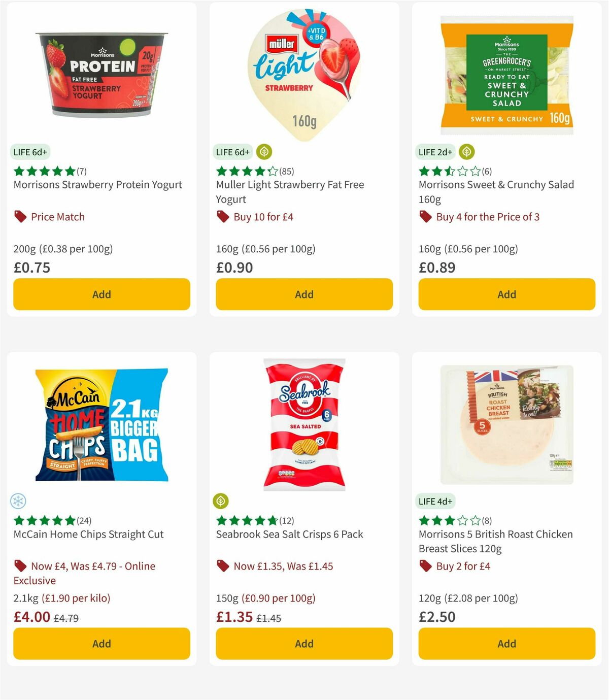Click the tag icon beside Buy 2 for £4
Image resolution: width=609 pixels, height=700 pixels.
pos(425,565)
